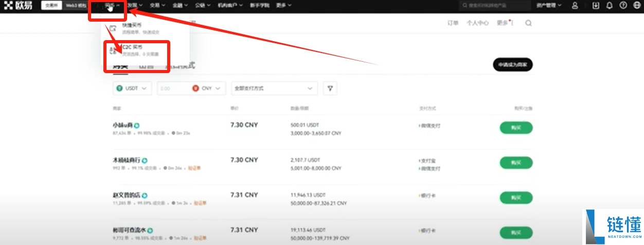Click verified badge beside 11,285-order merchant

click(x=145, y=196)
